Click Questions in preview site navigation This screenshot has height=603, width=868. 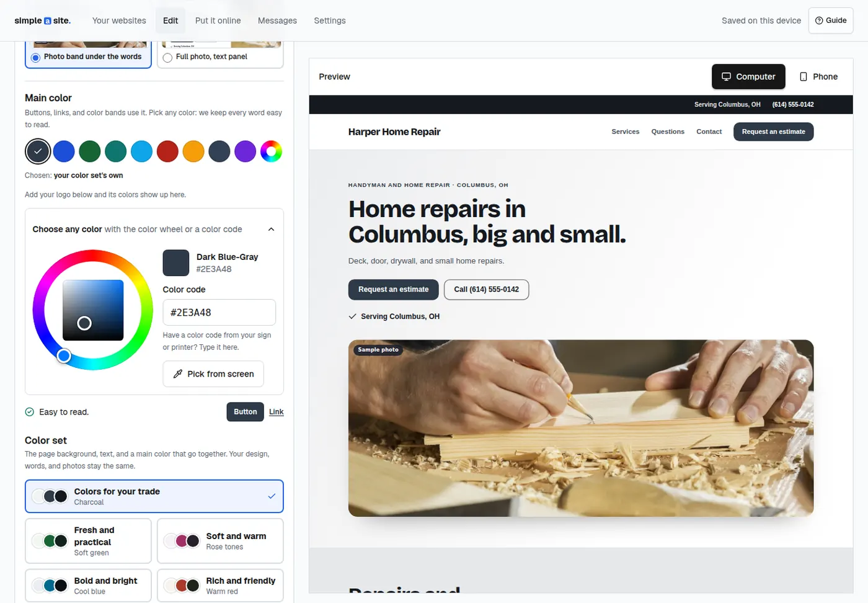[x=668, y=132]
